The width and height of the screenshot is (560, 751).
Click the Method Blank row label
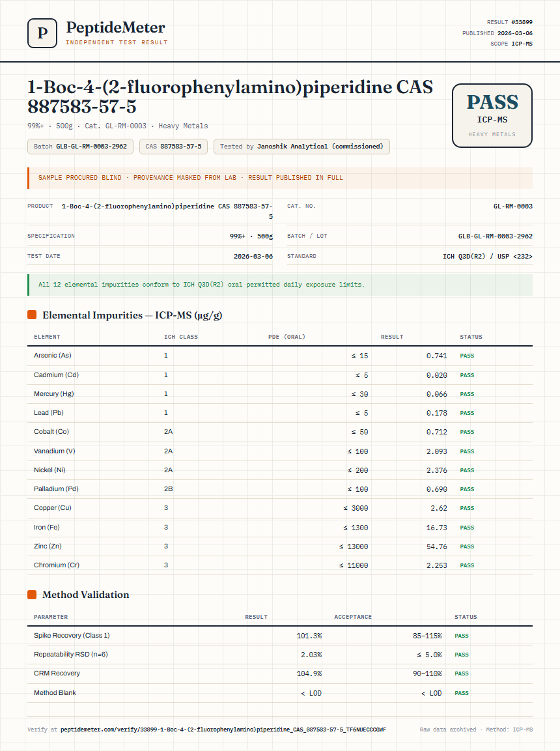[x=55, y=692]
